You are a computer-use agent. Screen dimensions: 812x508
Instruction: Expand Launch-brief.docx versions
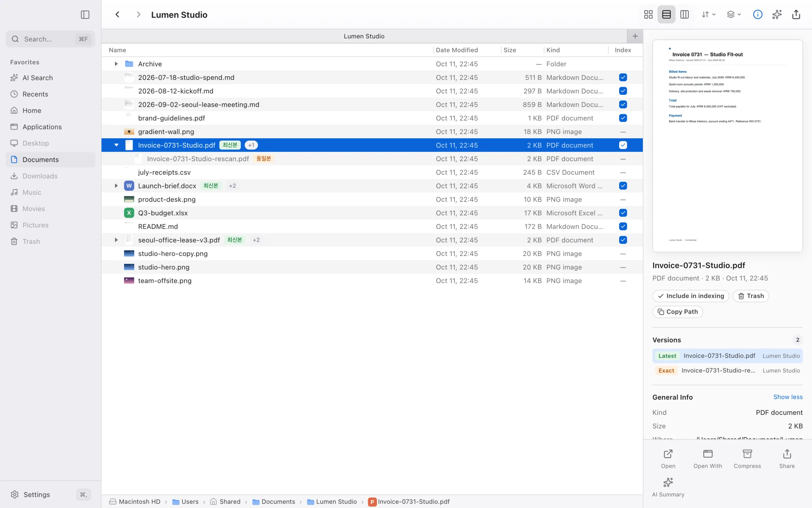[116, 186]
